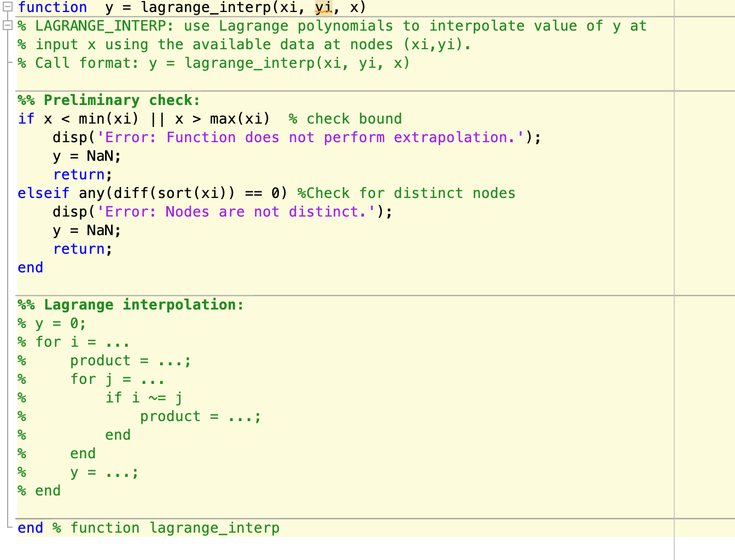Click the elseif keyword checking distinct nodes
The image size is (735, 560).
[43, 193]
